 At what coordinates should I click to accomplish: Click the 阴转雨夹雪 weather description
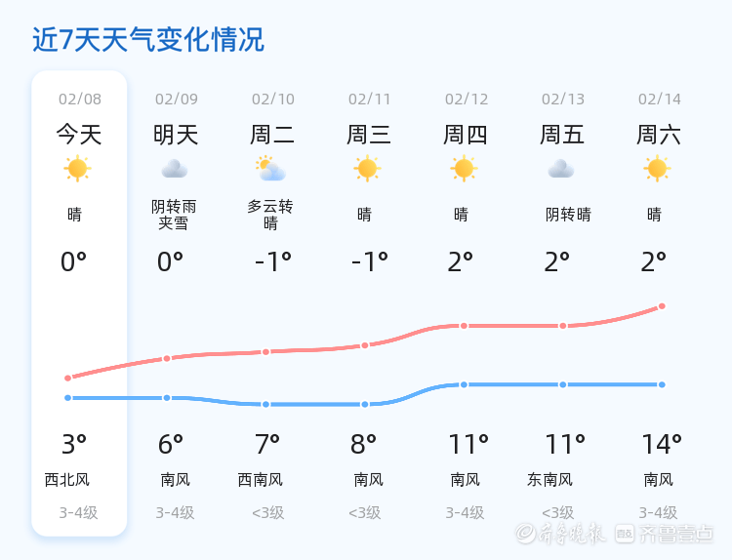coord(174,215)
